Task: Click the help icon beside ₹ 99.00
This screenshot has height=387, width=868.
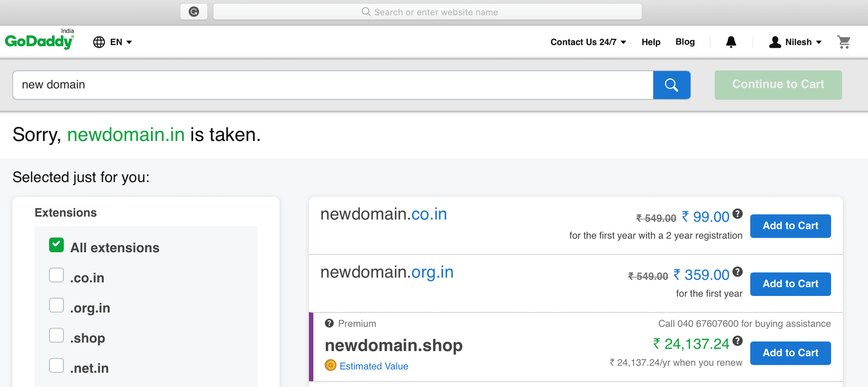Action: (737, 214)
